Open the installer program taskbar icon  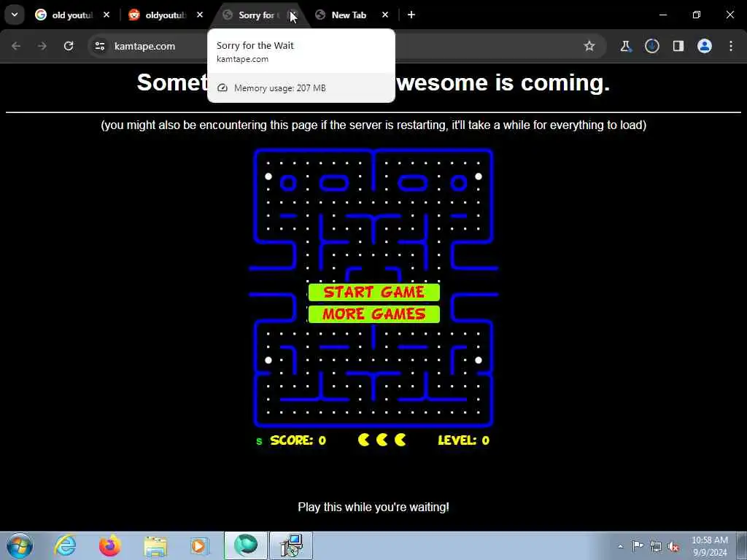click(291, 545)
